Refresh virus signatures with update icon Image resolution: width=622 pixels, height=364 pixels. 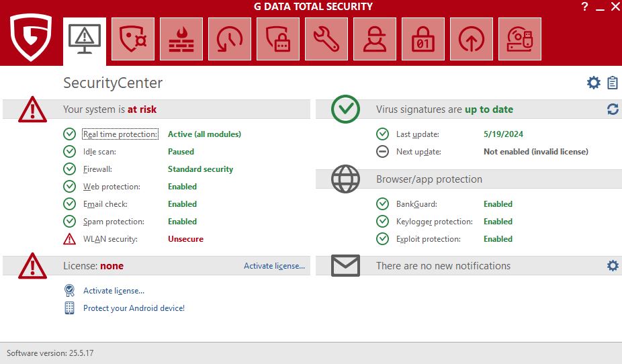(613, 109)
